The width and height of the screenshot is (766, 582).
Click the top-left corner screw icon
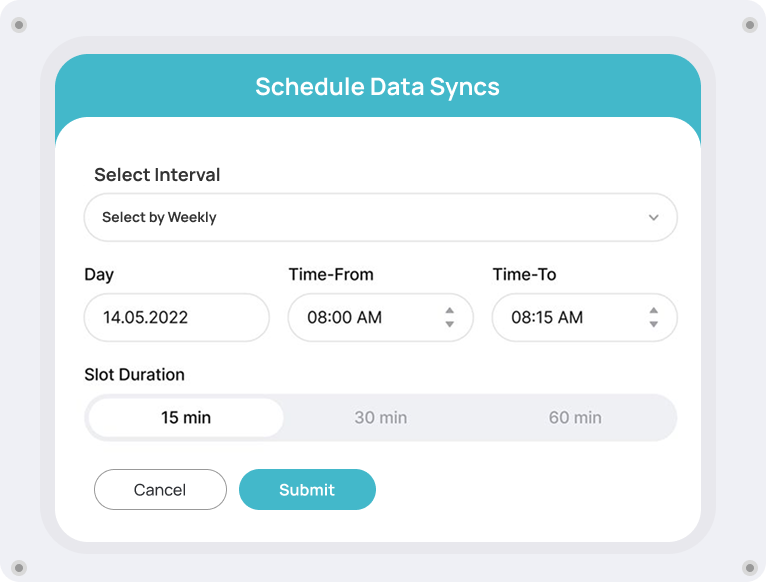18,25
